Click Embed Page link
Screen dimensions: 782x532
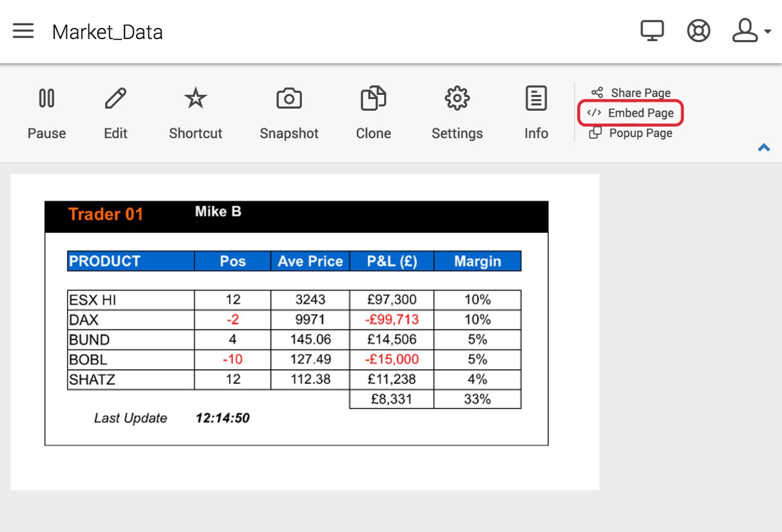[x=631, y=113]
